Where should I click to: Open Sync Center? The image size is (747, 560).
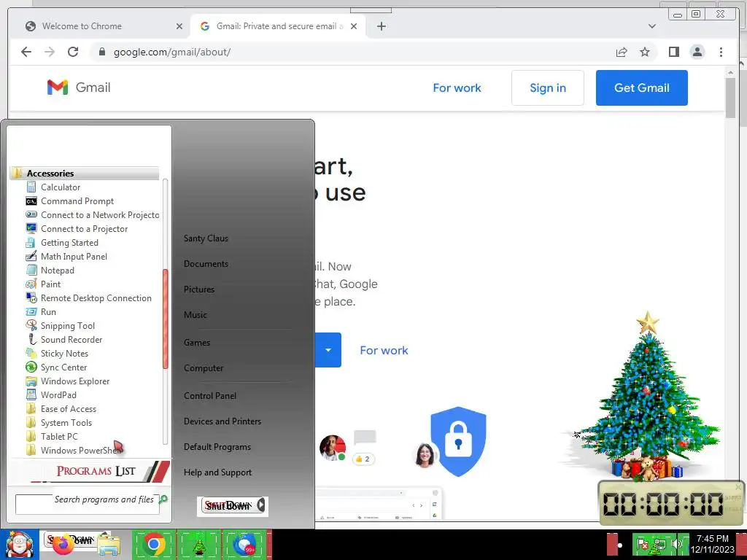point(64,367)
